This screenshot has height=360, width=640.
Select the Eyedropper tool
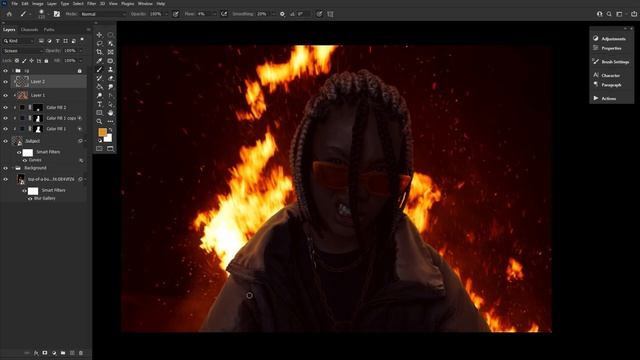(100, 61)
